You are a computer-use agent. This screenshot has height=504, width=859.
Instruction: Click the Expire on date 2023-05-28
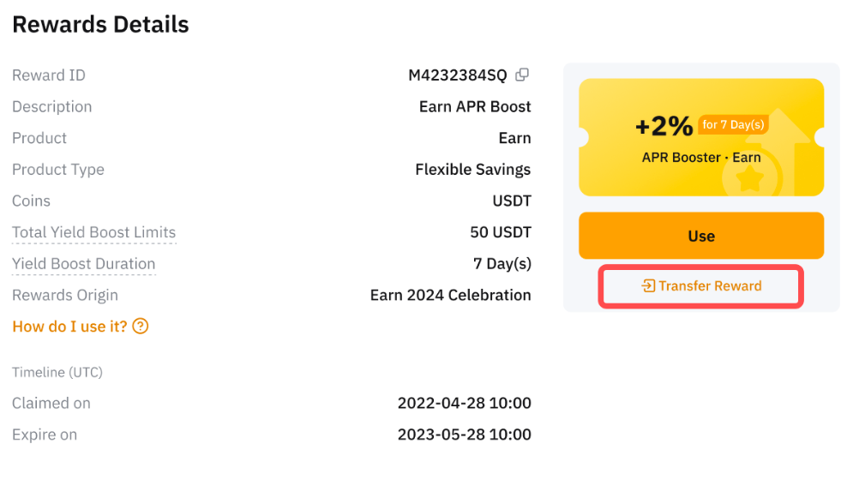(x=464, y=435)
